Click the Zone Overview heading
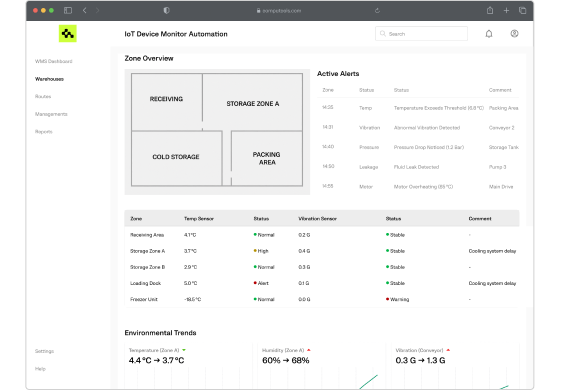 click(x=149, y=58)
